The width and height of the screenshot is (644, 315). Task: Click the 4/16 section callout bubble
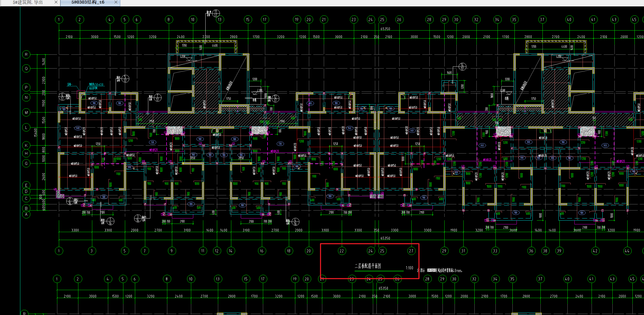295,222
